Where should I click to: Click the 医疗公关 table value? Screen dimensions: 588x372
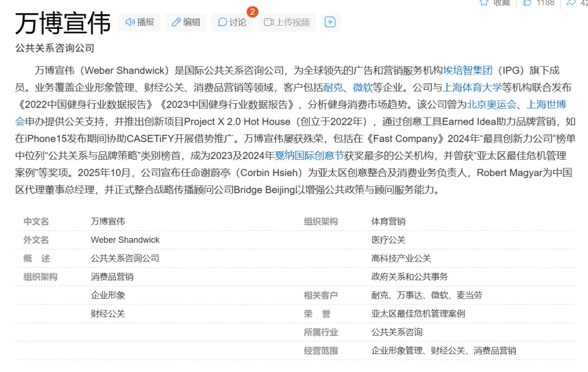point(388,240)
